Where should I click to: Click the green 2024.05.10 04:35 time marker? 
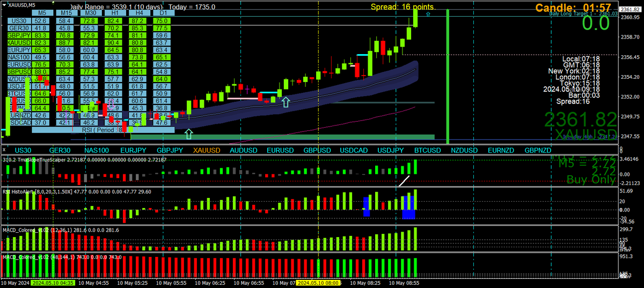(54, 283)
